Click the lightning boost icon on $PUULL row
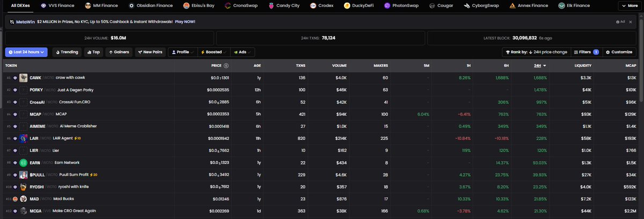Viewport: 644px width, 219px height. 91,175
